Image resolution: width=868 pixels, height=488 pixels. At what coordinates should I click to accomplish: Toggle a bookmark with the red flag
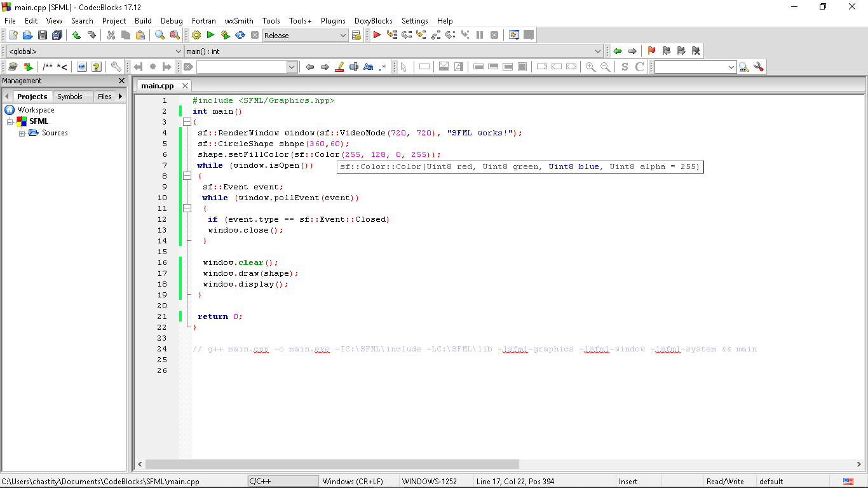click(651, 51)
